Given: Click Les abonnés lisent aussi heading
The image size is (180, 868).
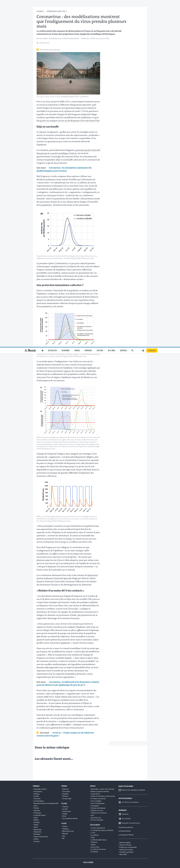Looking at the screenshot, I should [54, 759].
